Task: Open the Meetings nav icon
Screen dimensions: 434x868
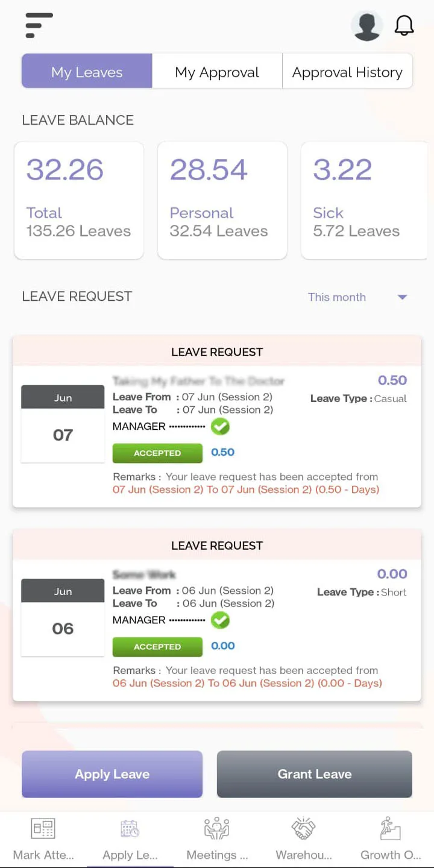Action: tap(217, 829)
